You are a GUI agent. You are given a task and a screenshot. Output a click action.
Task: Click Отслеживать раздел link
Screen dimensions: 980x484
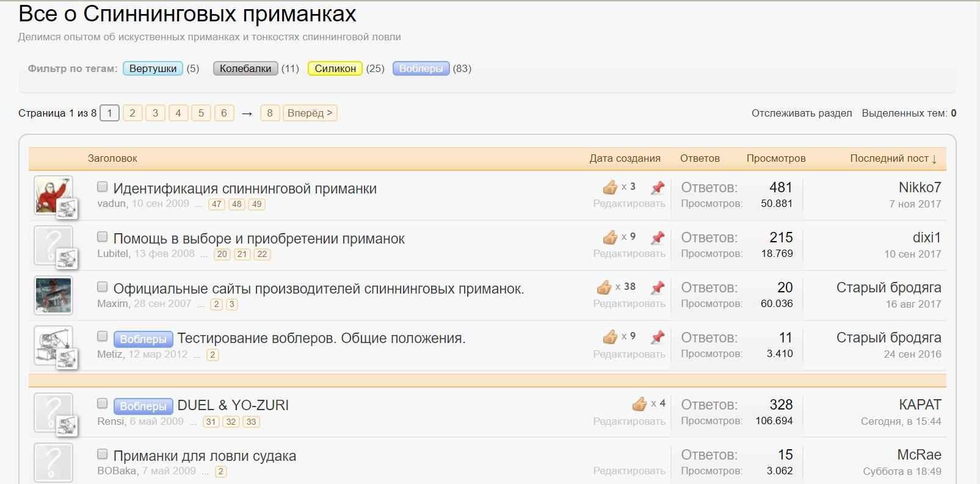pos(801,114)
